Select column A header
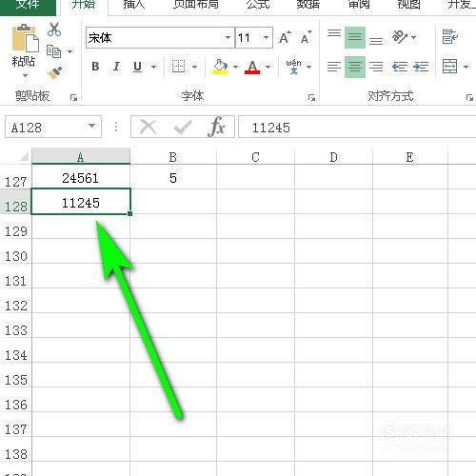This screenshot has width=476, height=476. coord(81,156)
